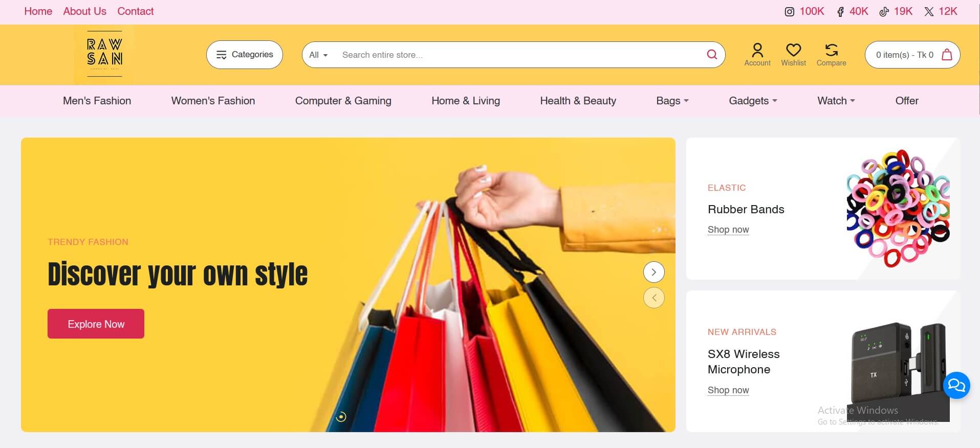The height and width of the screenshot is (448, 980).
Task: Open the X 12K profile icon
Action: (929, 11)
